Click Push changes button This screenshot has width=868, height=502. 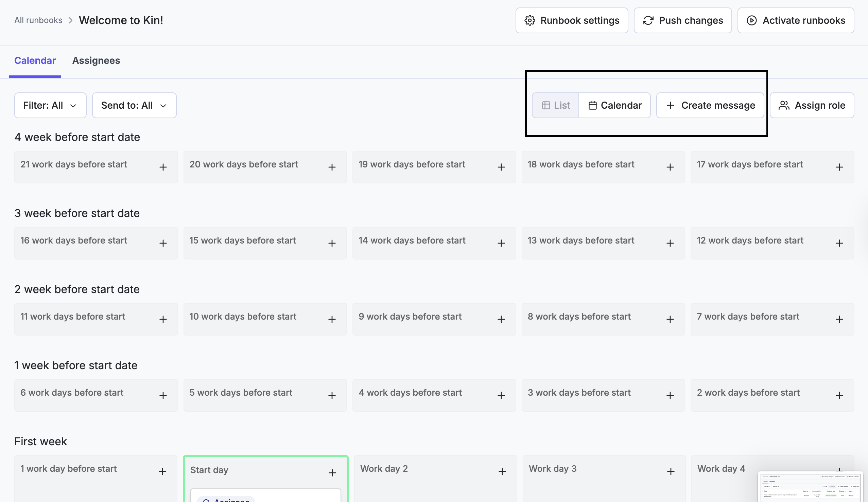(x=682, y=20)
